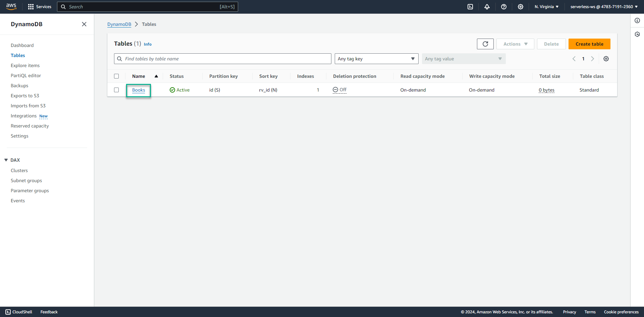Launch the CloudShell icon in top bar
The image size is (644, 317).
[x=470, y=7]
